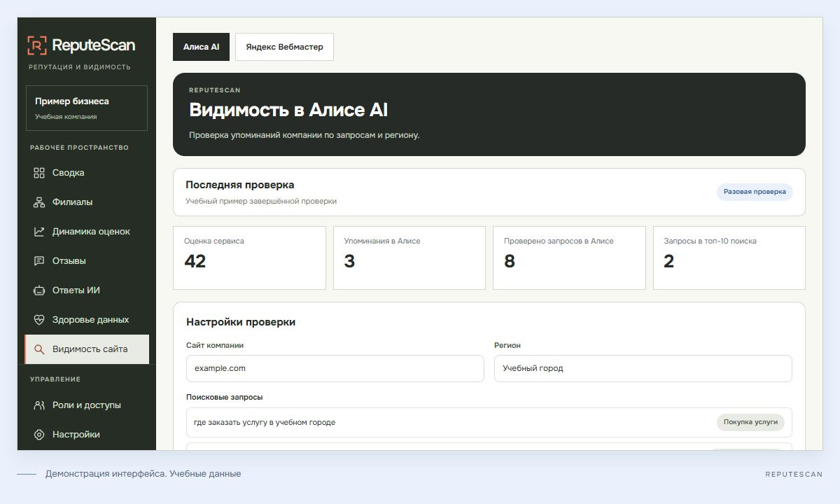Click 'Учебный пример завершённой проверки' text

(x=261, y=201)
